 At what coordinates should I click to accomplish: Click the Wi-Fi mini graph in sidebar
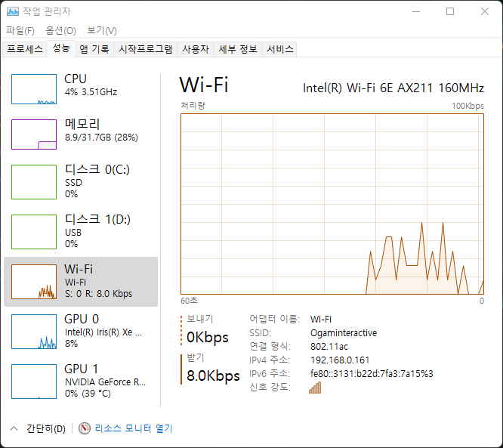[34, 282]
